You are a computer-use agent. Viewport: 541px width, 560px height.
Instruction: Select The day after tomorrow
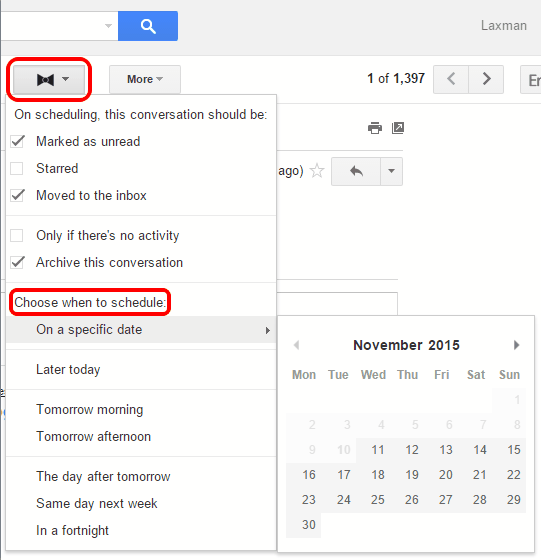[141, 476]
